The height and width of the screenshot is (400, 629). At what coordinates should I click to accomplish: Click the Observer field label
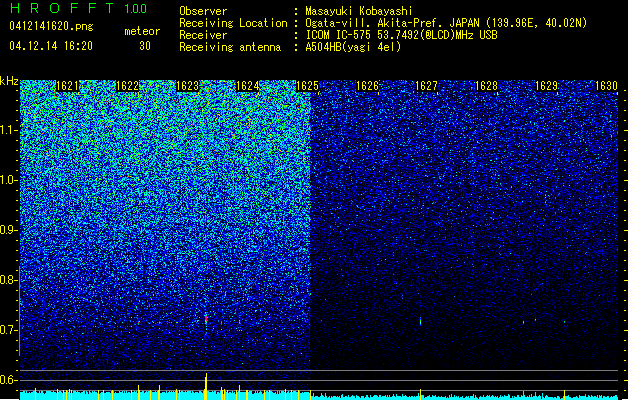[x=203, y=11]
